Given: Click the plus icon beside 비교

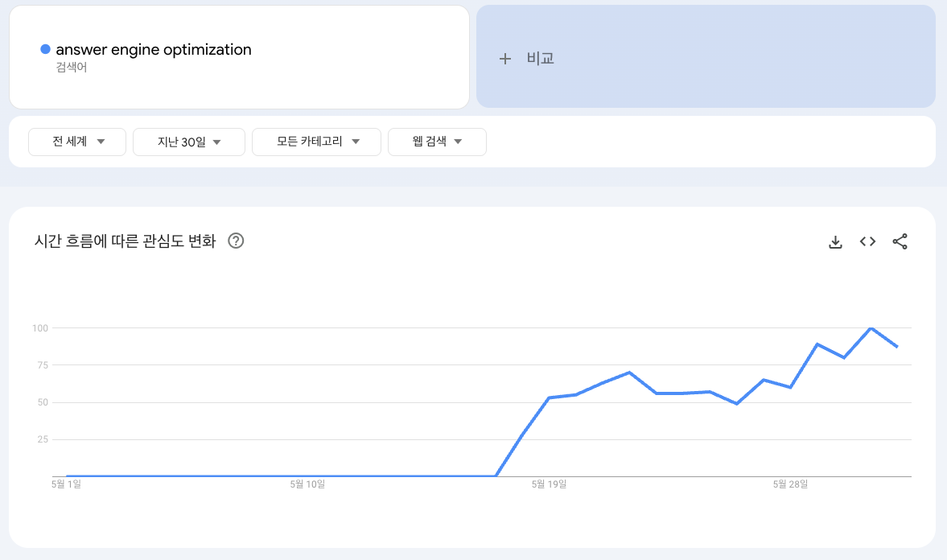Looking at the screenshot, I should [x=505, y=59].
